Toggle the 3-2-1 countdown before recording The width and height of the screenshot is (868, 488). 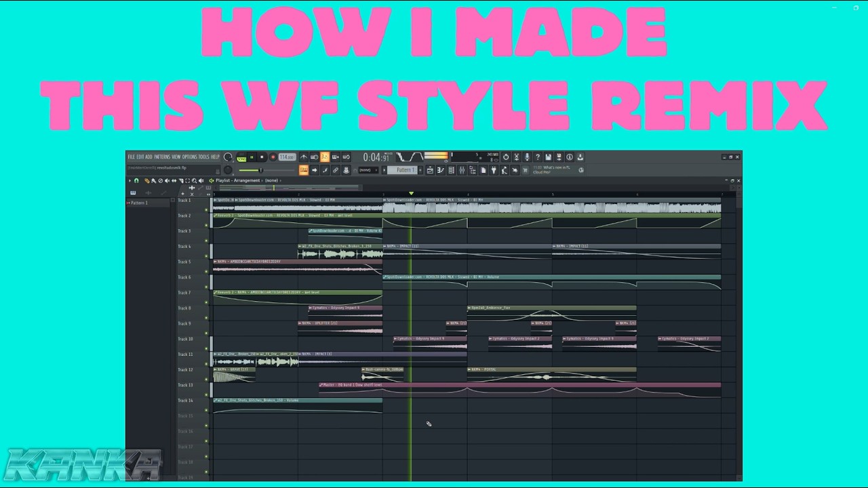pyautogui.click(x=324, y=157)
